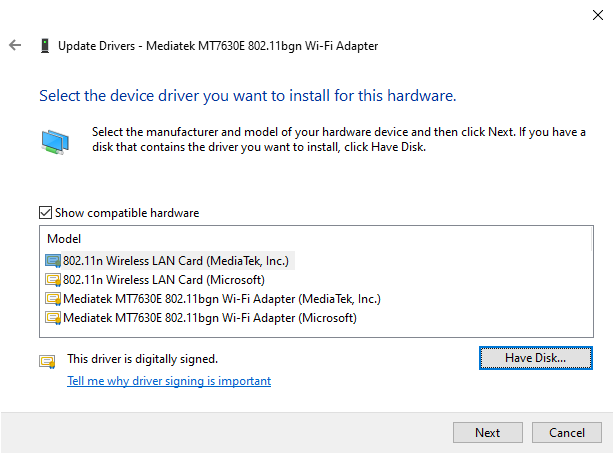Select 802.11n Wireless LAN Card (MediaTek, Inc.) entry
The image size is (614, 454).
point(176,261)
